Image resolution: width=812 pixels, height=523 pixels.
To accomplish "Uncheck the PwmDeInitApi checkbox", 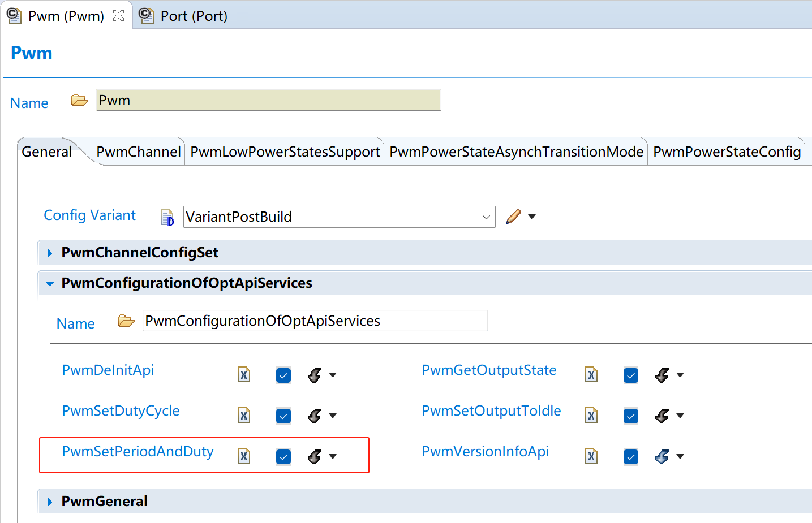I will tap(283, 375).
